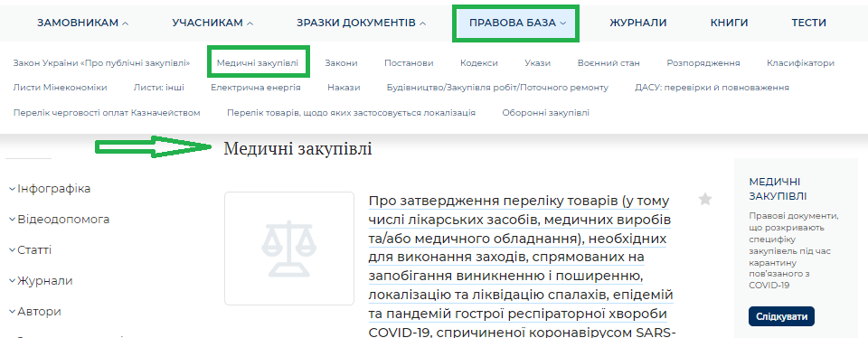Open the ЗАМОВНИКАМ menu

tap(82, 23)
